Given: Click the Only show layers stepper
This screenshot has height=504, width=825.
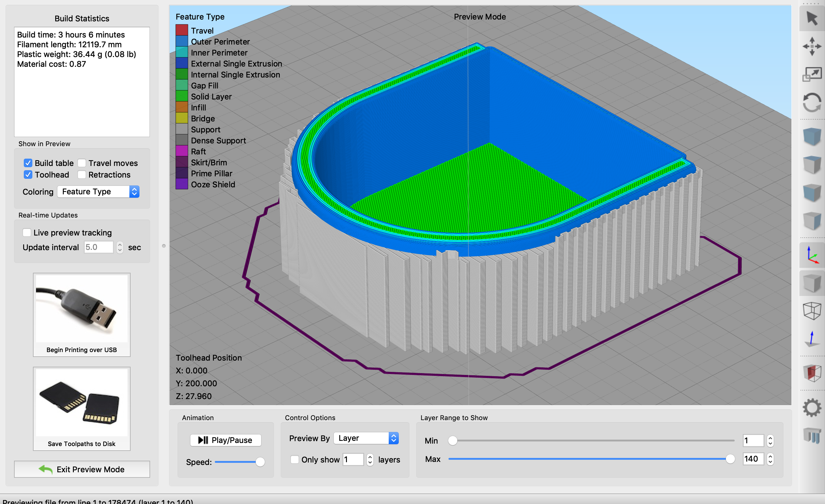Looking at the screenshot, I should tap(370, 459).
